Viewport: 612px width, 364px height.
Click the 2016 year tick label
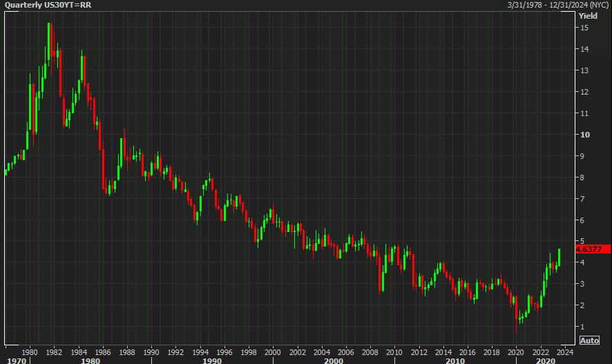click(x=468, y=352)
